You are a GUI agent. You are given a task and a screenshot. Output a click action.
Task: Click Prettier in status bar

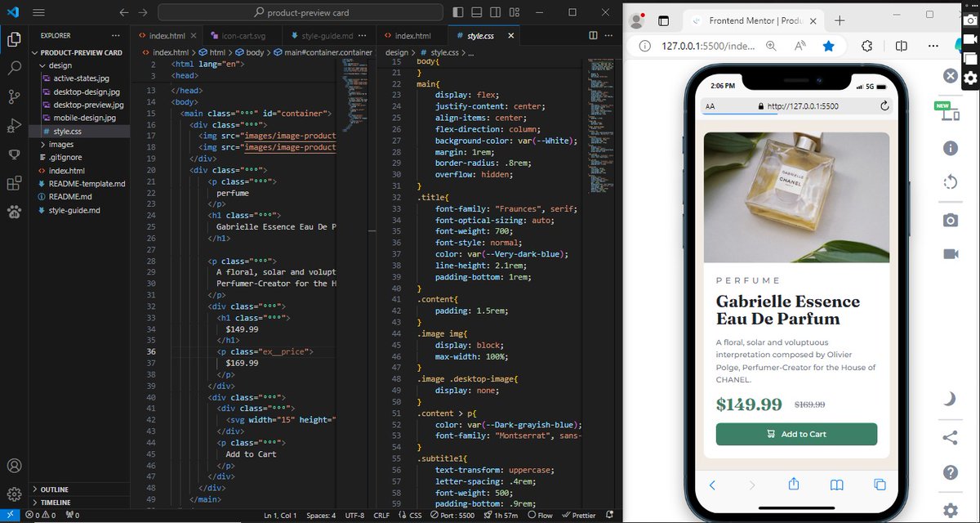577,516
